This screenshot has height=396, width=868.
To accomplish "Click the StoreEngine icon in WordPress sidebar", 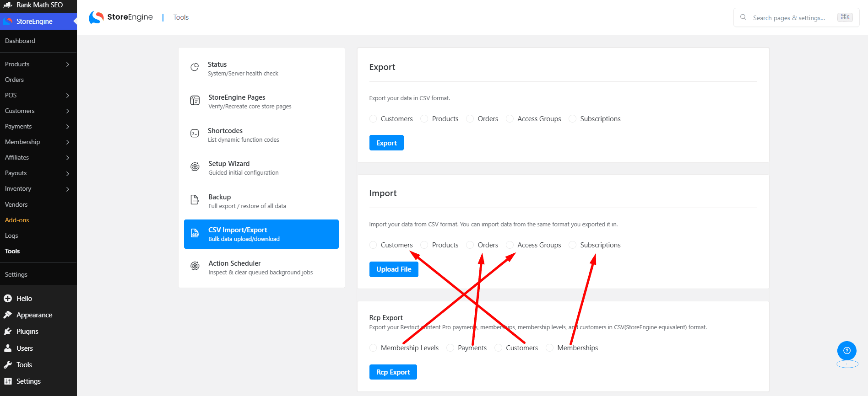I will 8,21.
